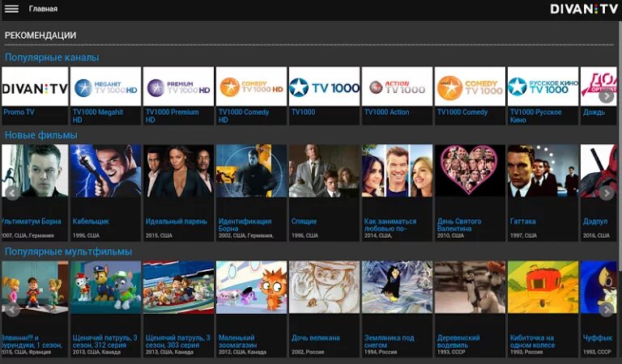Open Новые фильмы section heading
This screenshot has width=622, height=364.
click(x=40, y=135)
